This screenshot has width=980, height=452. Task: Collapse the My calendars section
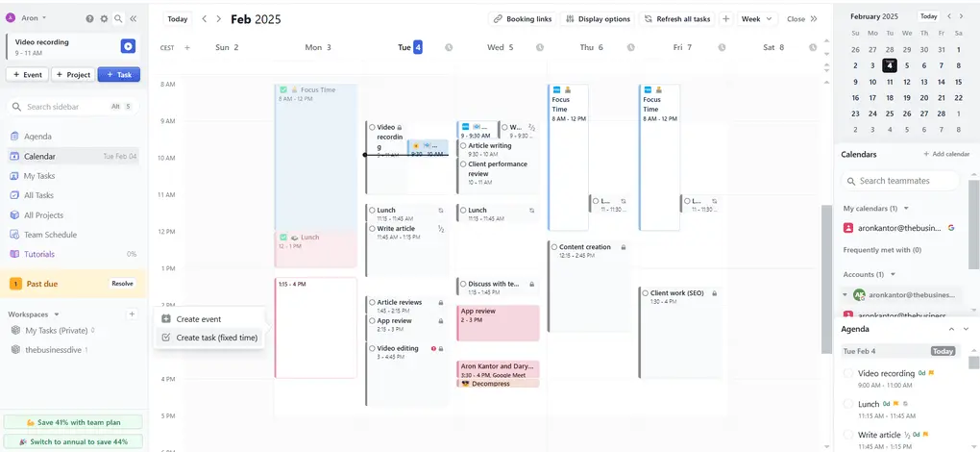(x=906, y=208)
